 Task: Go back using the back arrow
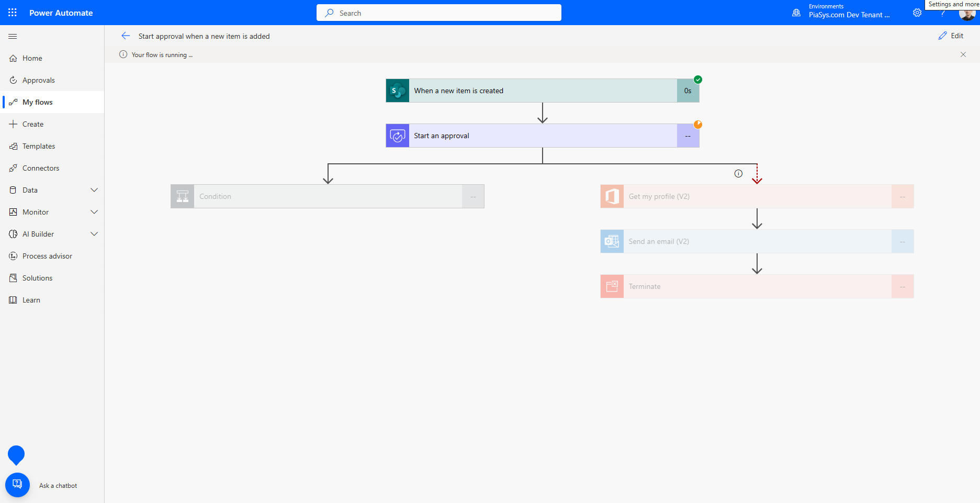click(126, 36)
